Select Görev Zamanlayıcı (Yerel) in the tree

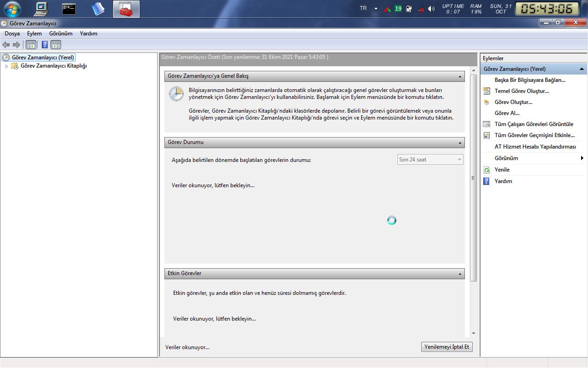pos(43,57)
